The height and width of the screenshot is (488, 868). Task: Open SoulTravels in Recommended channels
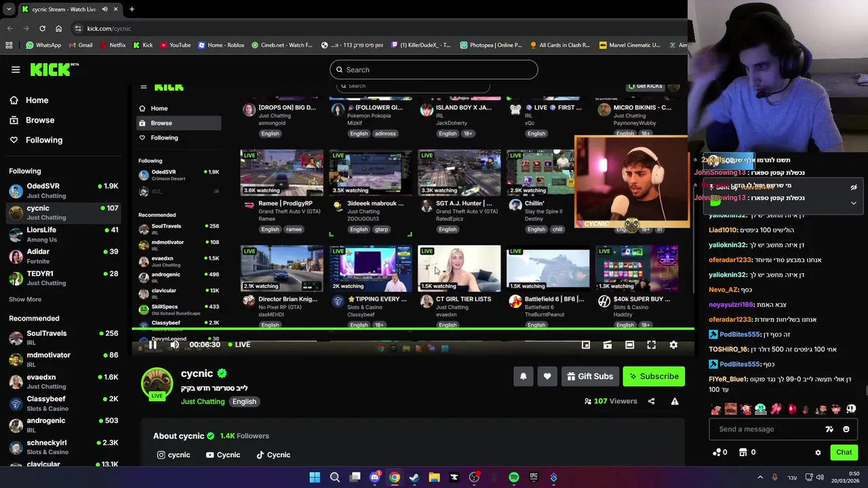click(x=64, y=338)
